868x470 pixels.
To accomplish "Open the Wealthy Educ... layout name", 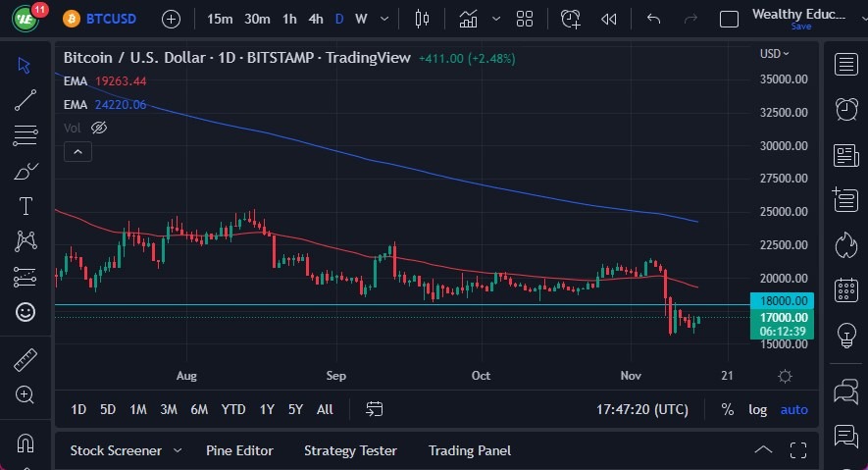I will pyautogui.click(x=798, y=14).
